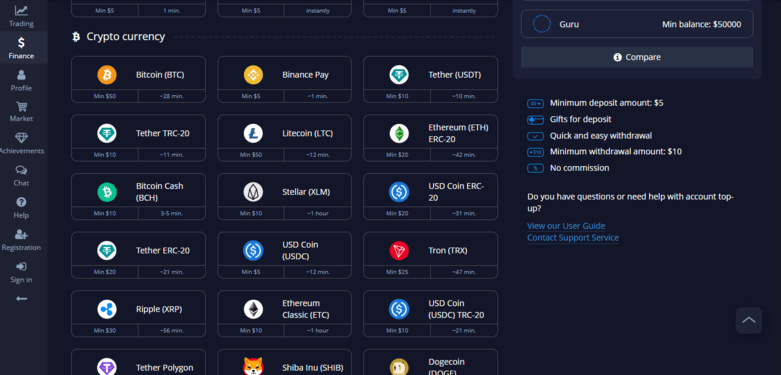Click the Sign in sidebar icon
This screenshot has height=375, width=781.
pos(21,266)
